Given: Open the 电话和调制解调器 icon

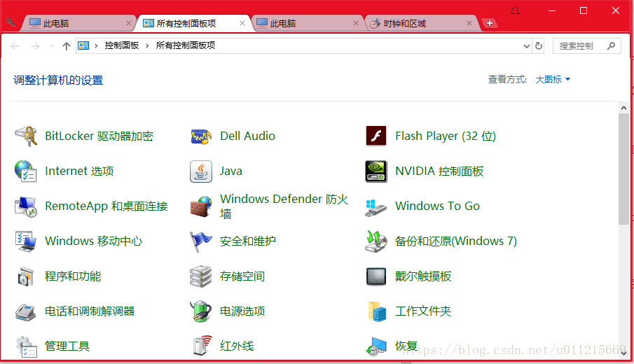Looking at the screenshot, I should [x=26, y=311].
